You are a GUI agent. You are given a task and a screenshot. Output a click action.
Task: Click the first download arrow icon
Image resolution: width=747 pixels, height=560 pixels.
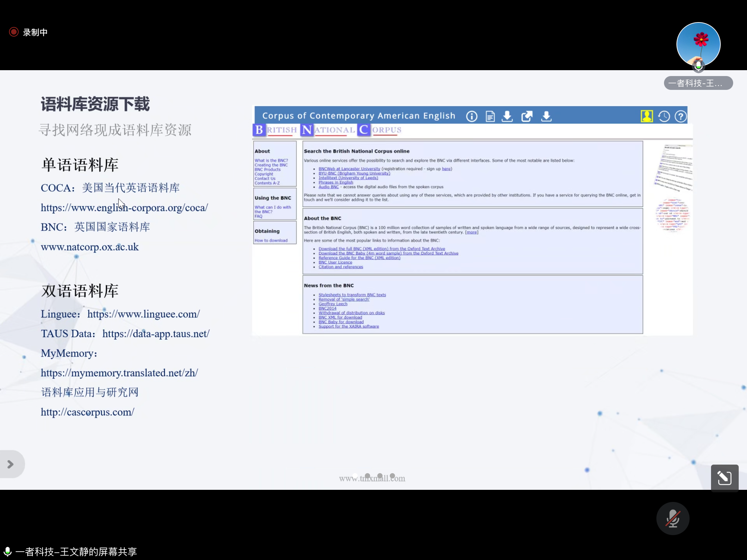(507, 116)
